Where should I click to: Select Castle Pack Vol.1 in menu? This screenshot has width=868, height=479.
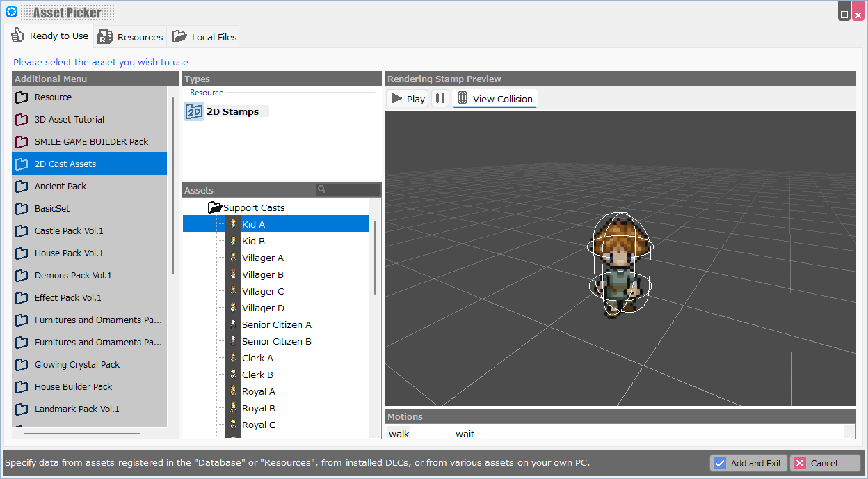[69, 230]
